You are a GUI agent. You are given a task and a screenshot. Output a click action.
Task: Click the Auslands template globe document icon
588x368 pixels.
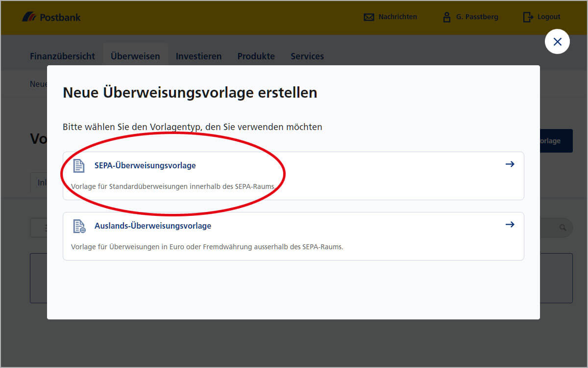click(x=79, y=226)
